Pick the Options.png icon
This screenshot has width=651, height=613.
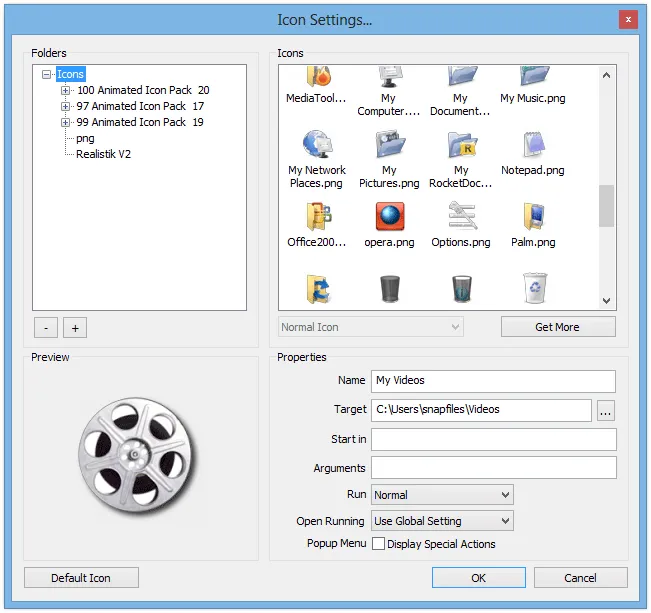[462, 216]
